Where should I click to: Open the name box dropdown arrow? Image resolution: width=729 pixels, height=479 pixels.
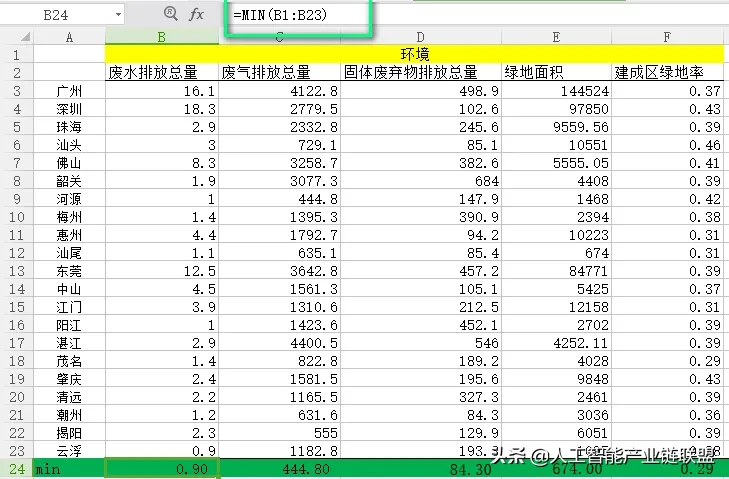pos(118,15)
